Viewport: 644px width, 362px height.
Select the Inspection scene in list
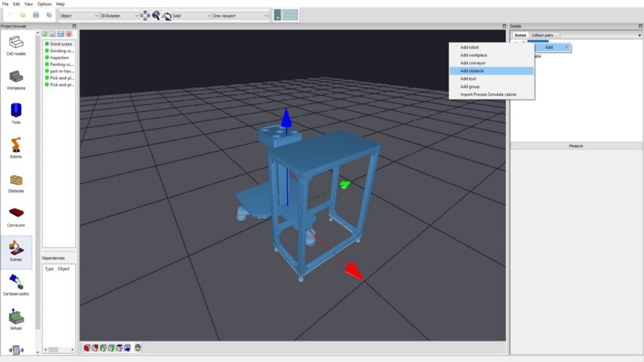click(59, 58)
